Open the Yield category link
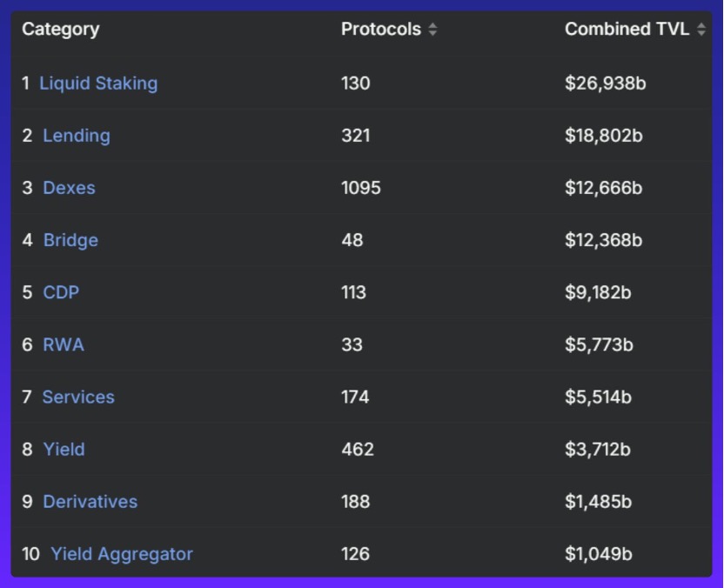Screen dimensions: 724x588 (x=64, y=449)
